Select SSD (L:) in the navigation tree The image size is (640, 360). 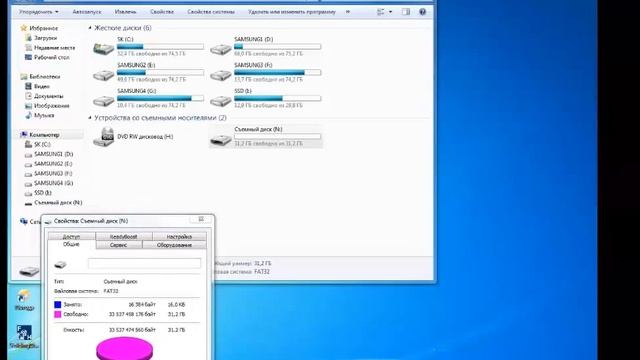coord(42,193)
